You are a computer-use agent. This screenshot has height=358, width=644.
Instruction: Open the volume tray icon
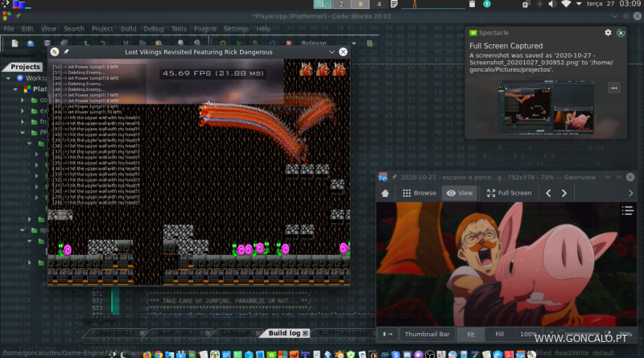click(x=552, y=4)
